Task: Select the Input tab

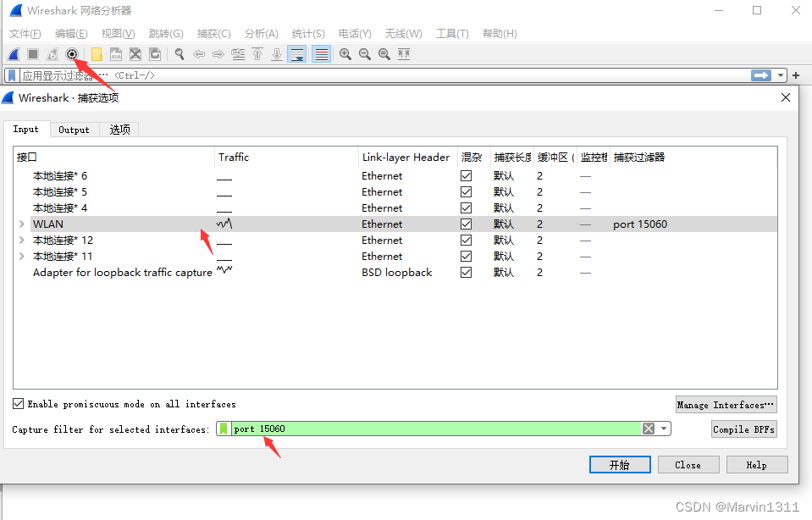Action: tap(26, 129)
